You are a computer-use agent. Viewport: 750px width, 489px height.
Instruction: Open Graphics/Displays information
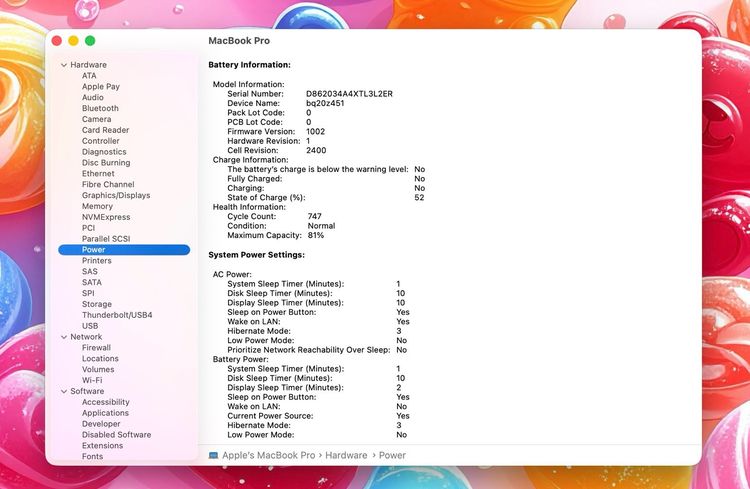point(116,195)
